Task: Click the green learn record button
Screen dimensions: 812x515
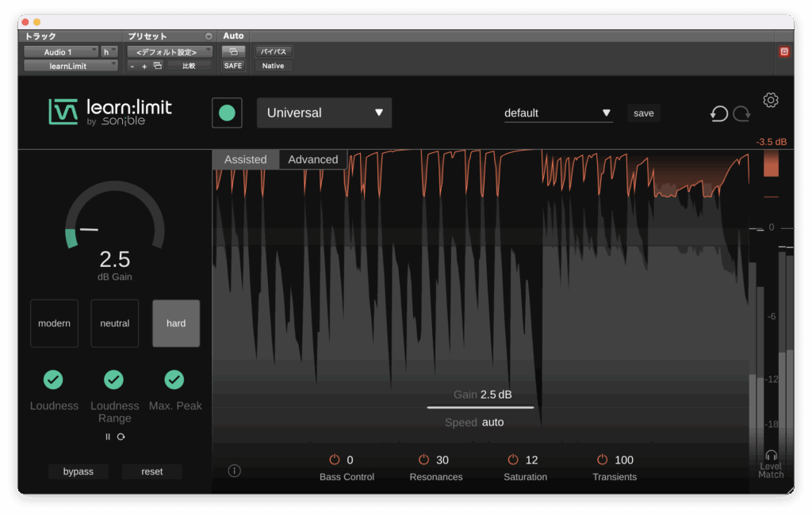Action: click(x=227, y=113)
